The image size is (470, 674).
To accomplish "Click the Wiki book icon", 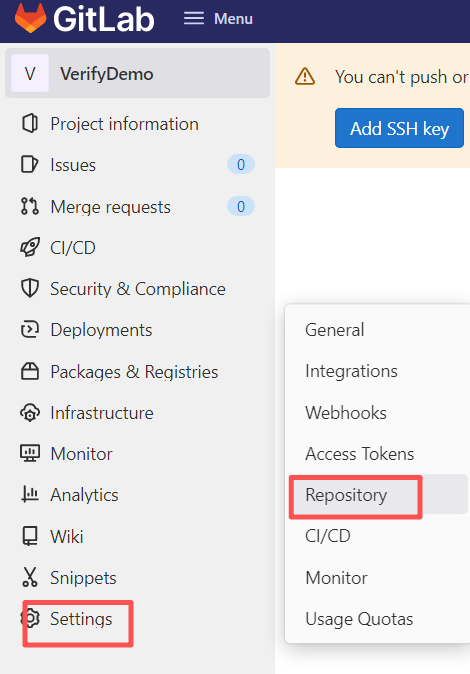I will 30,536.
